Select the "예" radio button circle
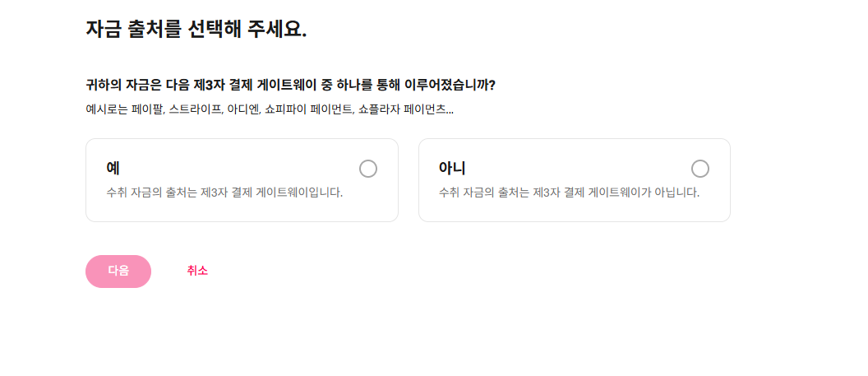The image size is (868, 376). [x=368, y=169]
